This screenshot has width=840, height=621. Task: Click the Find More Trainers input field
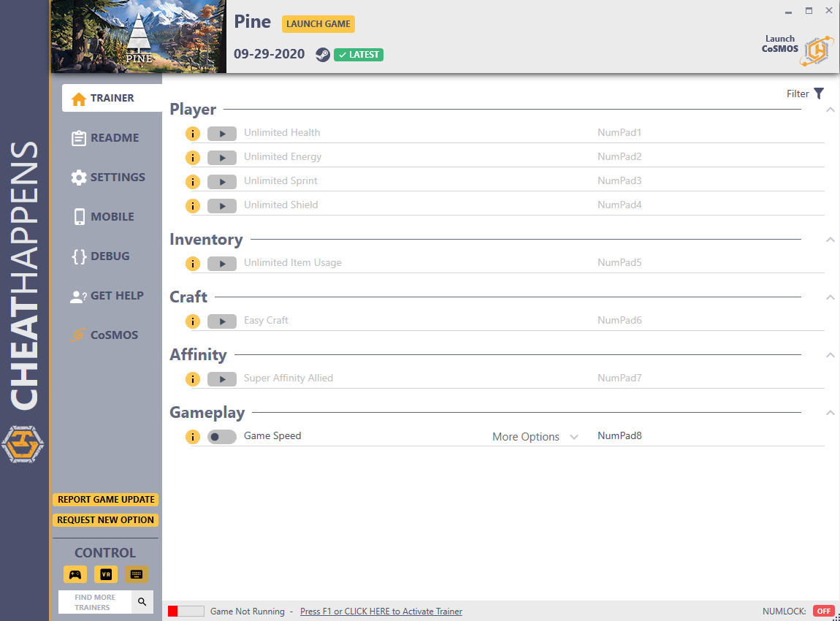point(96,602)
